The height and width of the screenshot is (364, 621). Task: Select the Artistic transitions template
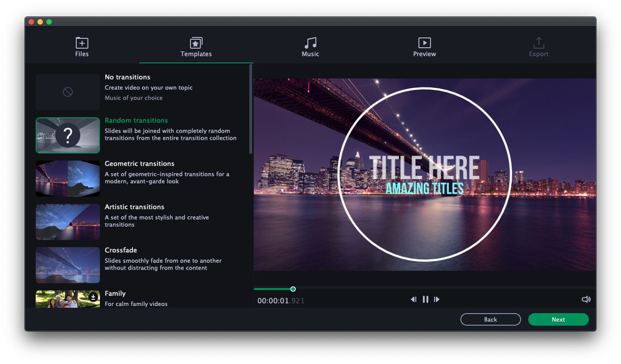67,222
